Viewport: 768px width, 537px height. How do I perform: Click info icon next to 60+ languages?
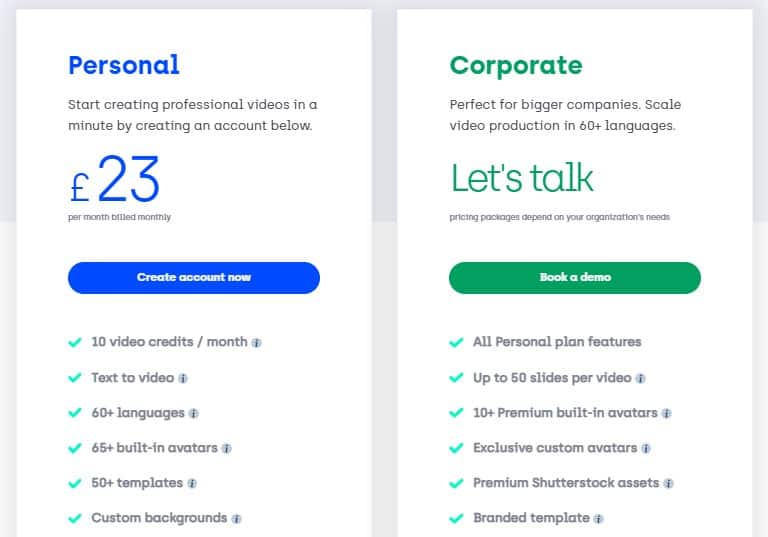(x=193, y=414)
